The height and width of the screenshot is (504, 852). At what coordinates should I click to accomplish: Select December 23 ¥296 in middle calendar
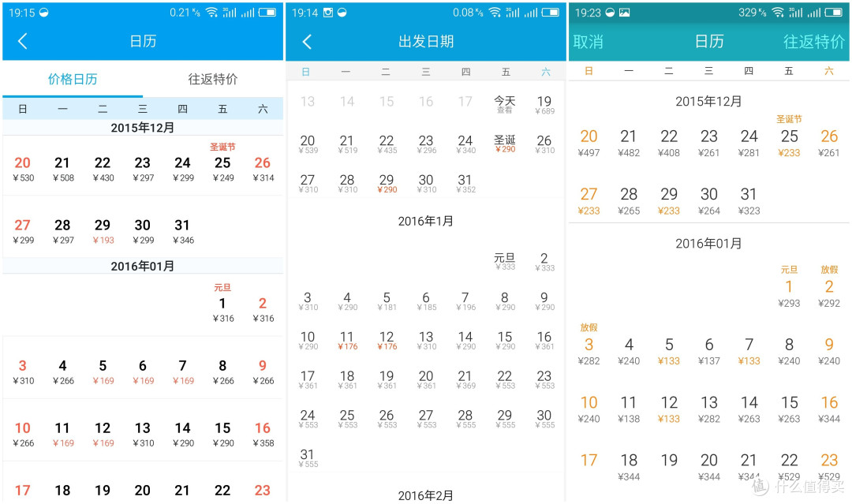pos(426,144)
